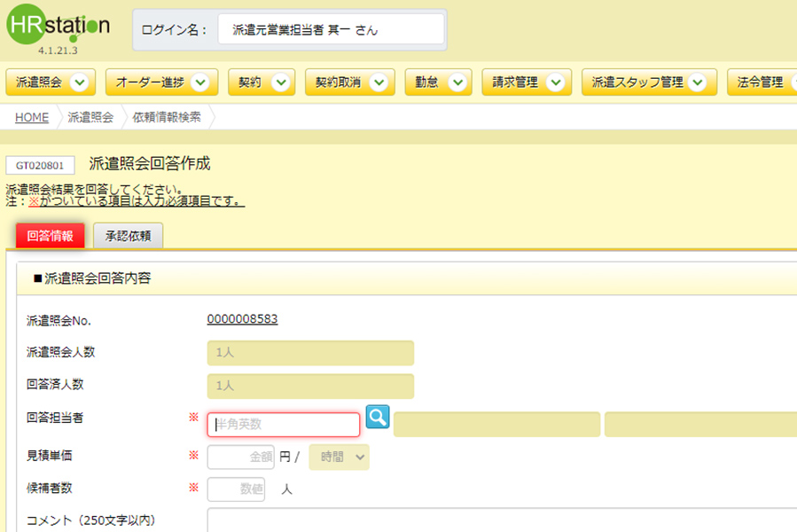The image size is (797, 532).
Task: Expand the 派遣スタッフ管理 menu chevron
Action: tap(698, 82)
